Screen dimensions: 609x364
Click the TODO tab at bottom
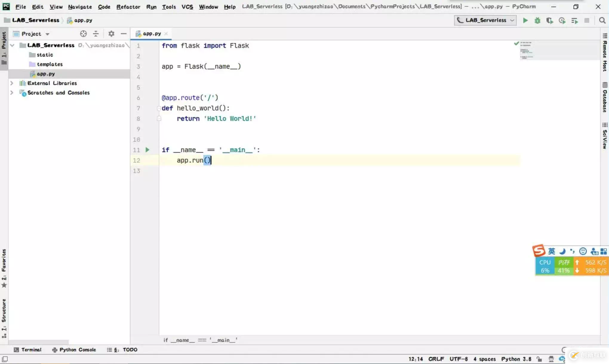130,349
